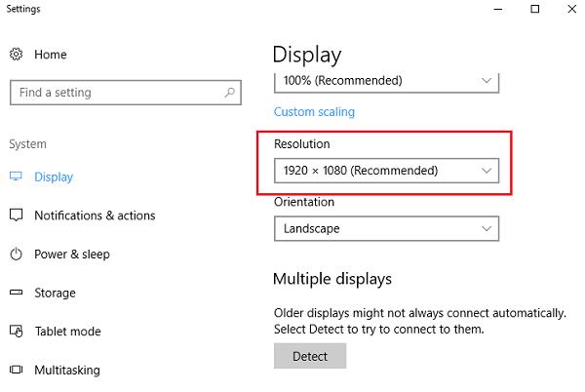Open Notifications & actions settings
Viewport: 585px width, 392px height.
point(95,216)
